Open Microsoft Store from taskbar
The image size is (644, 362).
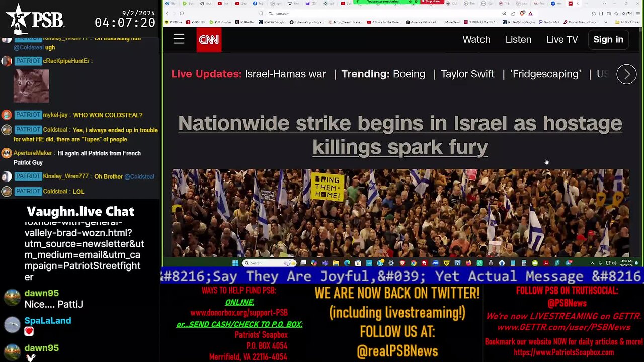(x=358, y=263)
